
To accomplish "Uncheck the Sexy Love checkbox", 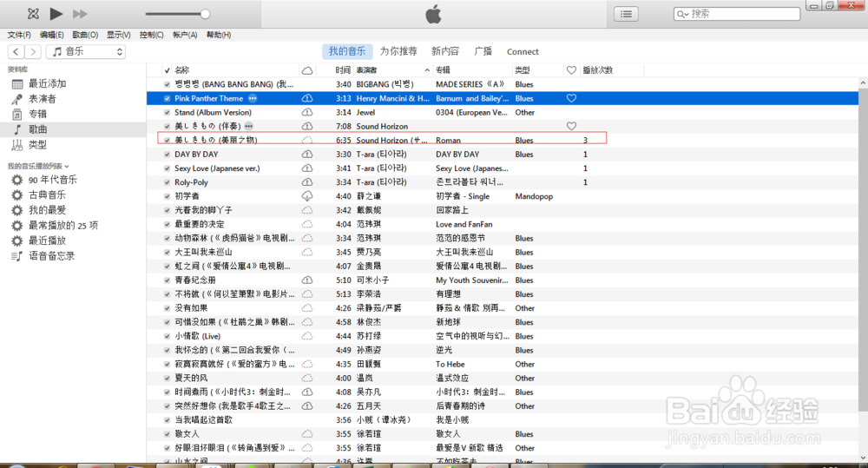I will coord(167,168).
